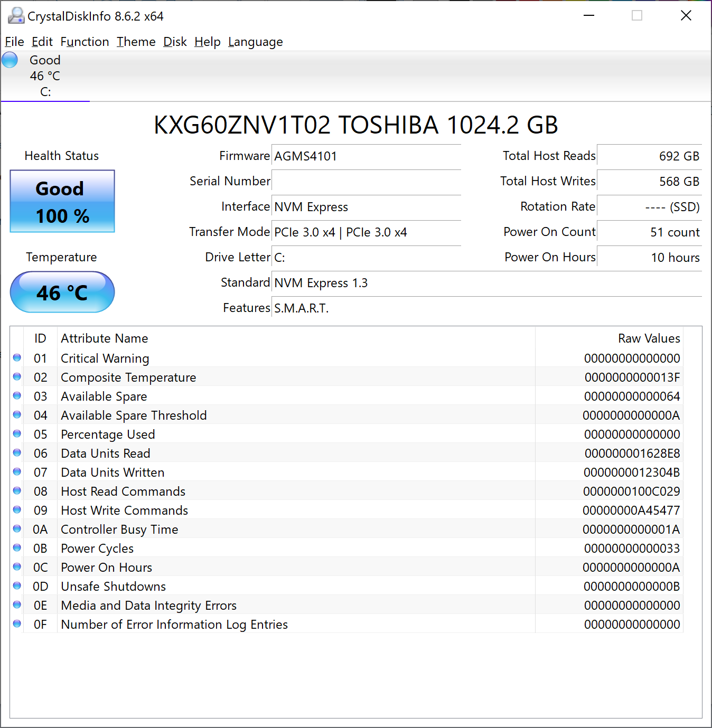Open the Language menu
This screenshot has width=712, height=728.
(256, 42)
